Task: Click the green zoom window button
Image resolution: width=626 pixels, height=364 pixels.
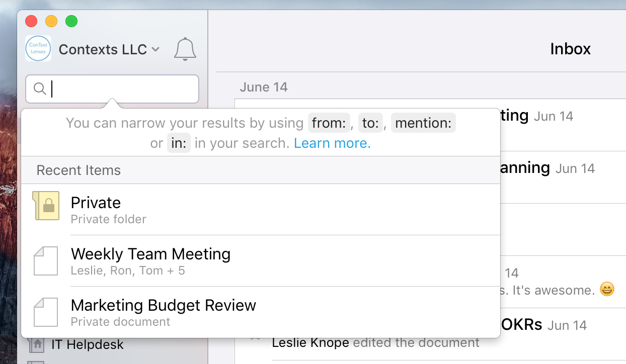Action: [71, 21]
